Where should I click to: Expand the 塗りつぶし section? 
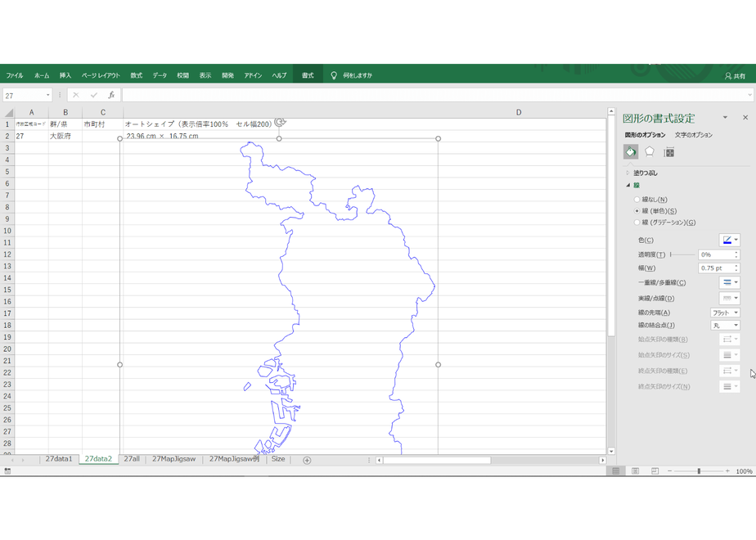click(x=628, y=173)
